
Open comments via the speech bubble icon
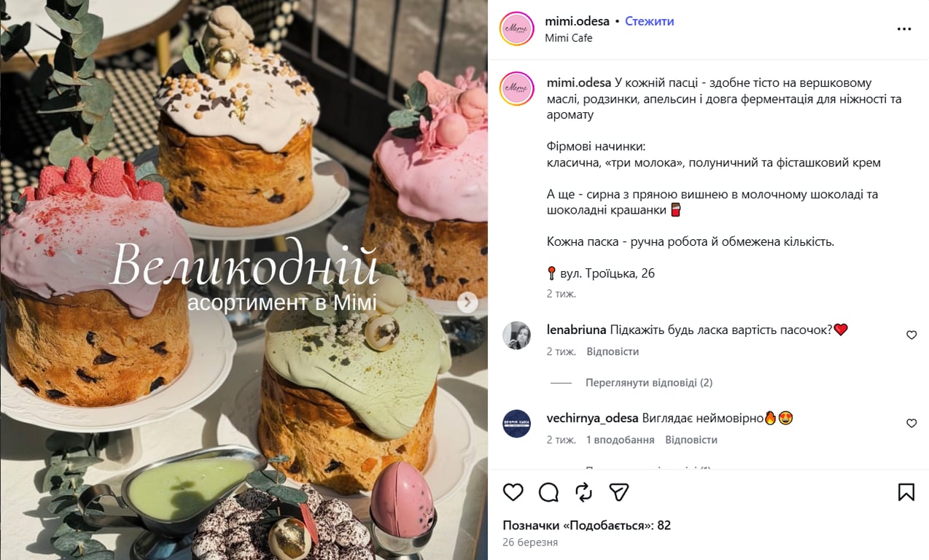tap(548, 492)
